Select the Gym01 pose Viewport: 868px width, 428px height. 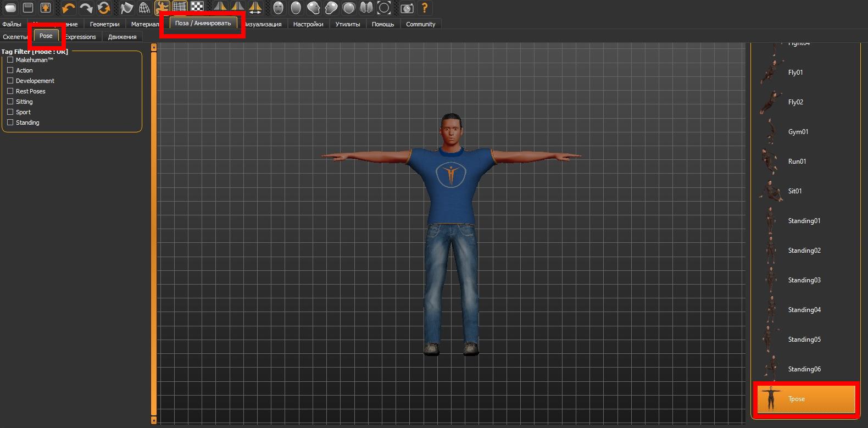click(x=805, y=132)
